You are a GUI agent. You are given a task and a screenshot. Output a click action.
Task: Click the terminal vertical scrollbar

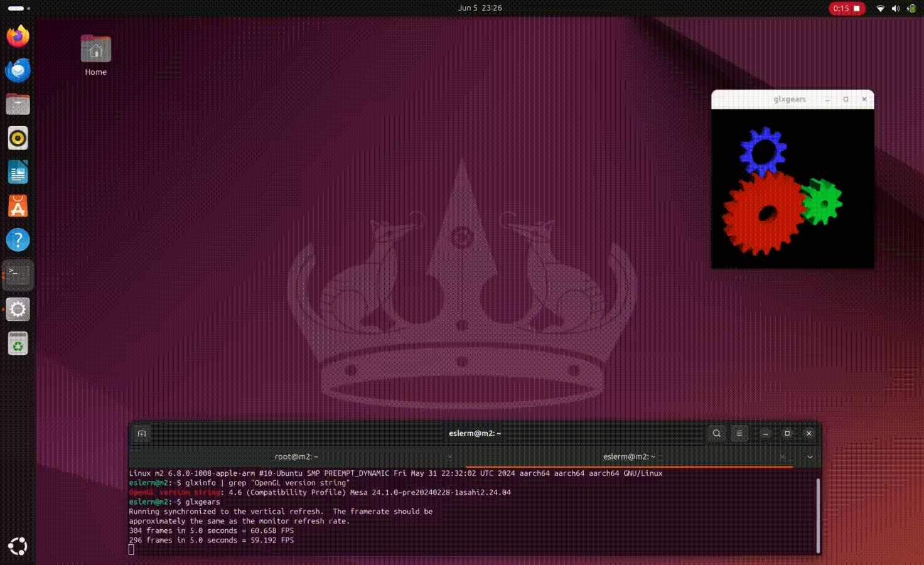point(818,515)
